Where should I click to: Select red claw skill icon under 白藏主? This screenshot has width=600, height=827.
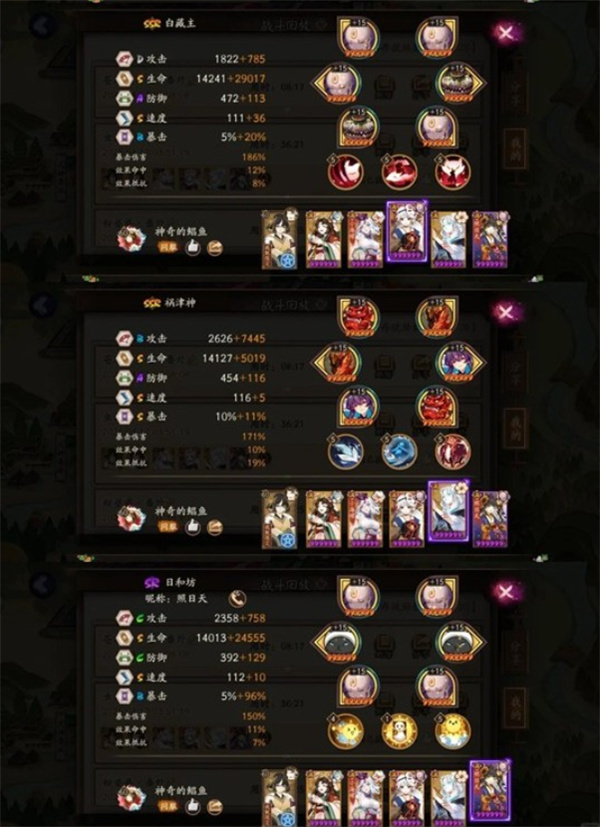pyautogui.click(x=345, y=172)
